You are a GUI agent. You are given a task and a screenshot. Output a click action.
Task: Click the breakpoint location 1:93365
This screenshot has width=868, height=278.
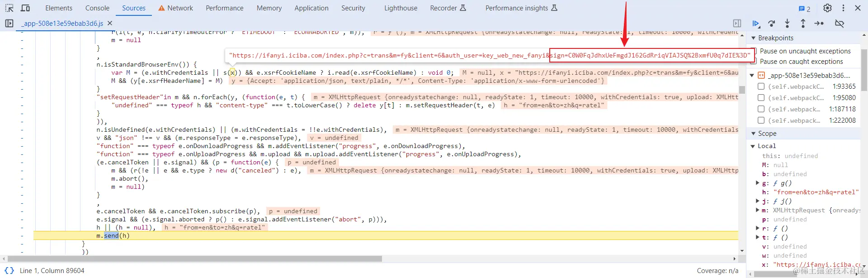(844, 86)
